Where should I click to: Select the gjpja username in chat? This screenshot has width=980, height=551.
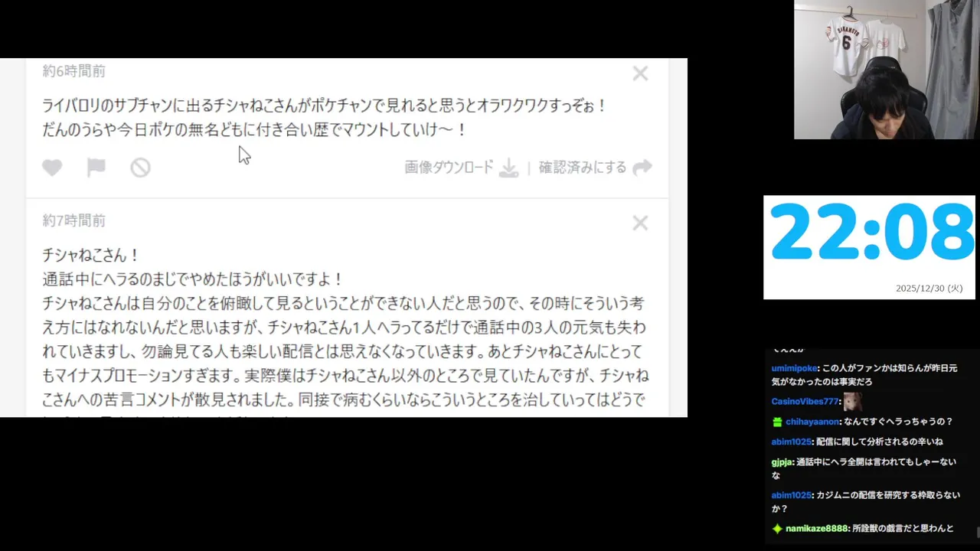point(782,462)
